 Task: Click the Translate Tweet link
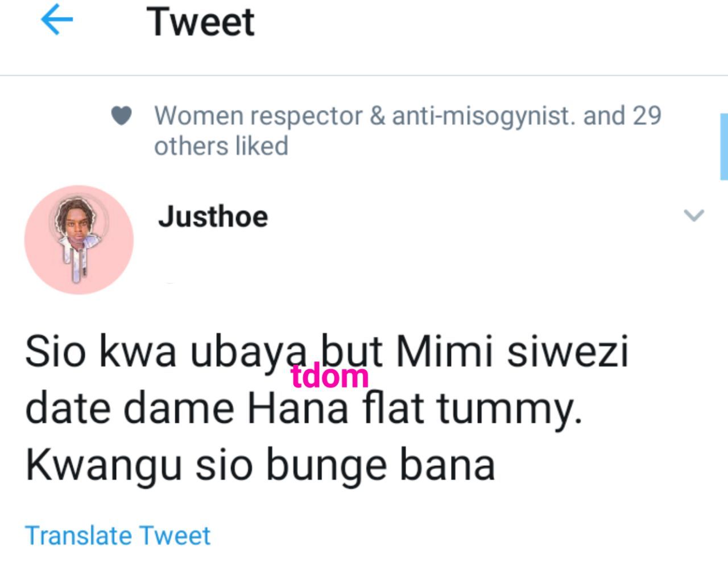[118, 535]
